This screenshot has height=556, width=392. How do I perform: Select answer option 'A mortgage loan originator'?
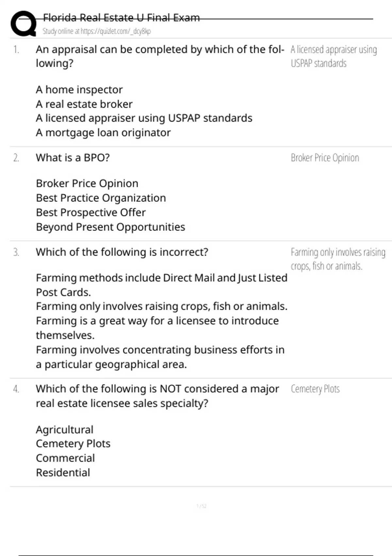point(103,133)
